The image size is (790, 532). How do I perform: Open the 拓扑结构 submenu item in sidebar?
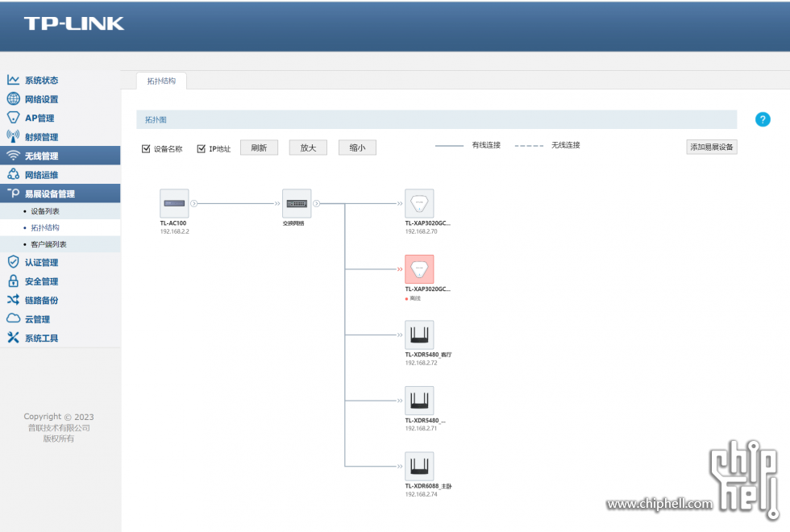pos(45,227)
